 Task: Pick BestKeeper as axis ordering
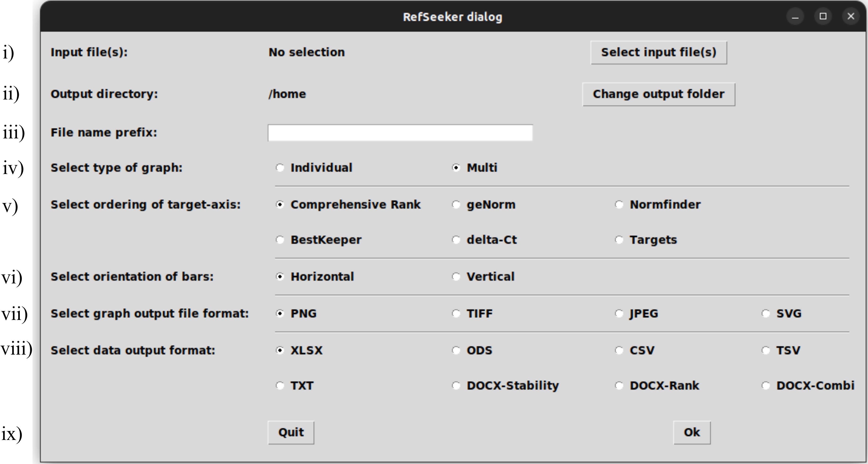(318, 240)
